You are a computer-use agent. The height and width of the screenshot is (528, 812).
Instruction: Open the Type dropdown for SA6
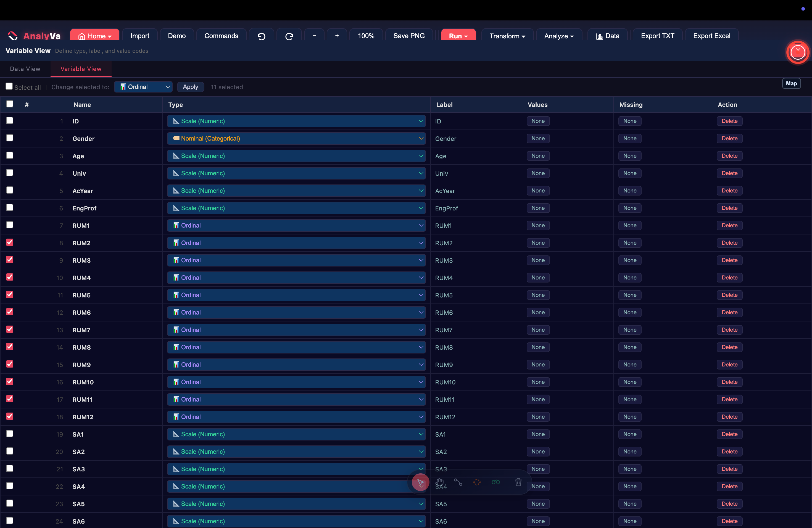point(296,521)
